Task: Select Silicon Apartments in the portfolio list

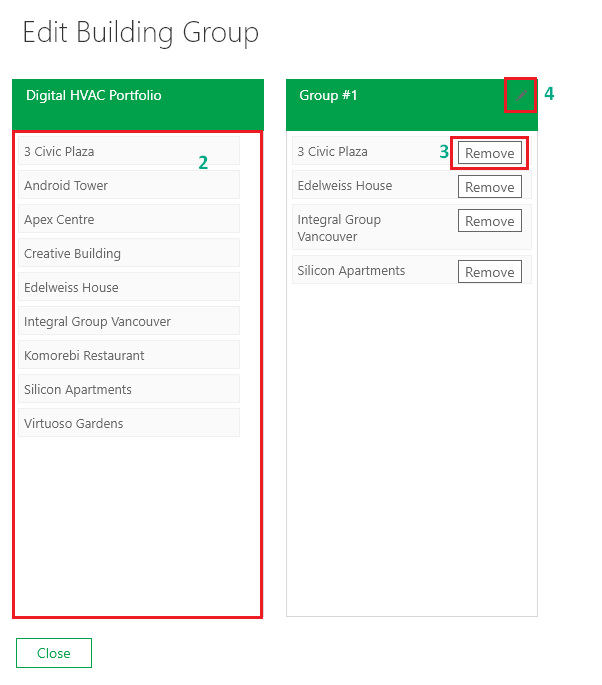Action: (129, 389)
